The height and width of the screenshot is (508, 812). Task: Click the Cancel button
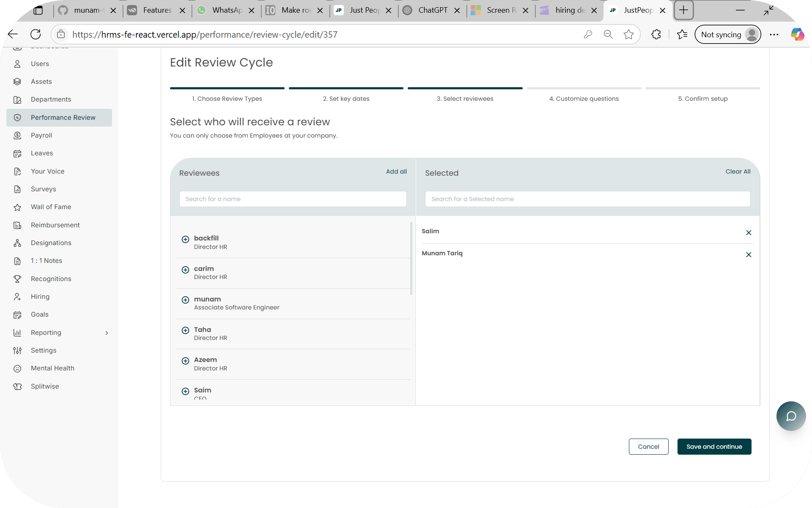tap(648, 447)
